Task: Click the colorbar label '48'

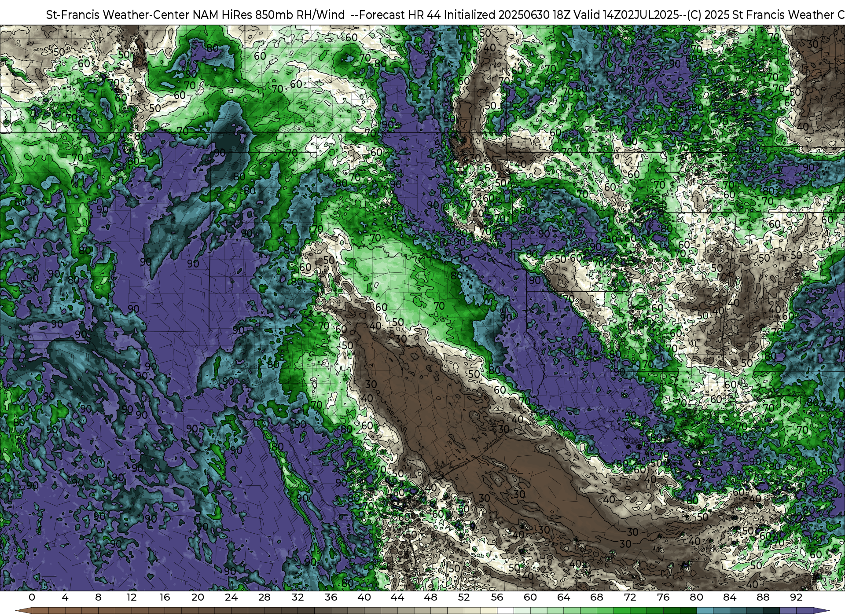Action: 431,598
